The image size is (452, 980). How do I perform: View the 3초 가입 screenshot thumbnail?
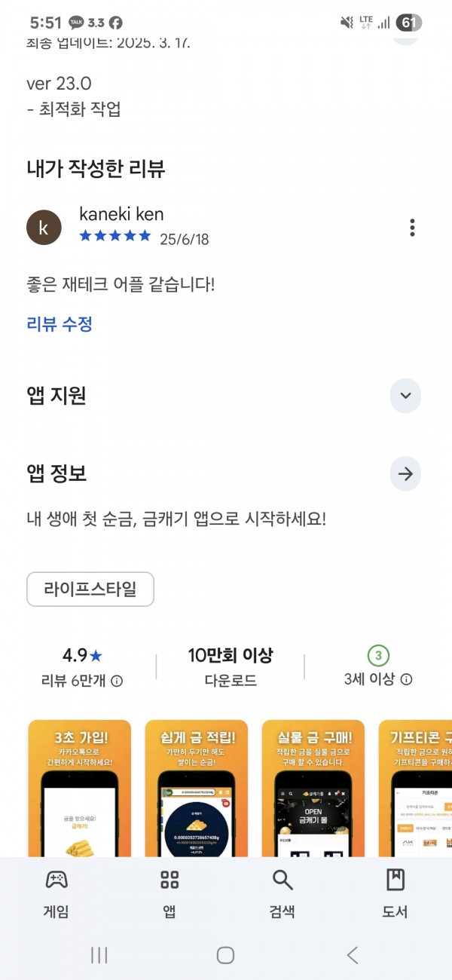[x=79, y=789]
